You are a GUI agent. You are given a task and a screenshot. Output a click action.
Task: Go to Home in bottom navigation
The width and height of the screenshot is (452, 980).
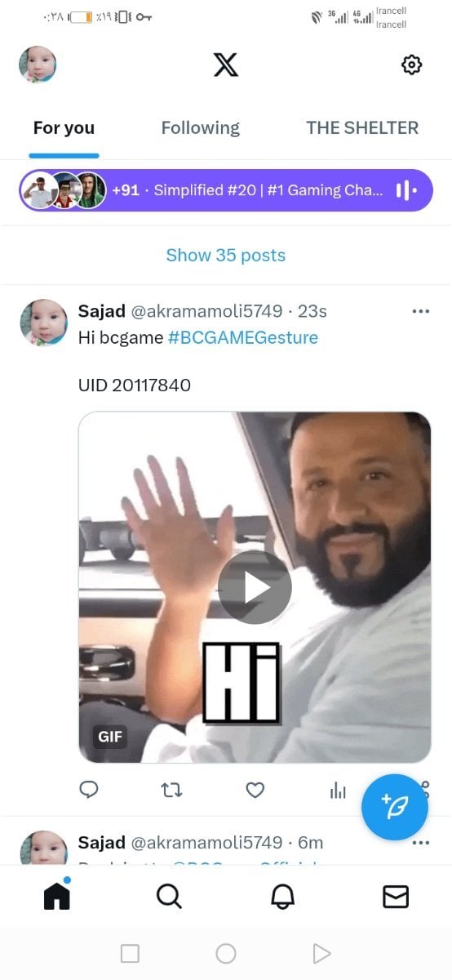tap(56, 895)
